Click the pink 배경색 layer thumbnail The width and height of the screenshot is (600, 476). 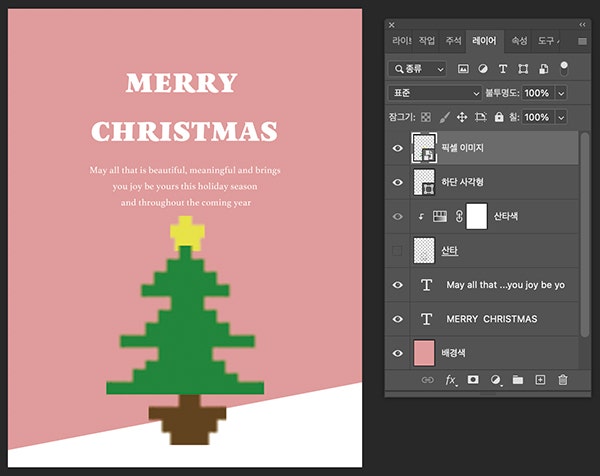[x=424, y=353]
